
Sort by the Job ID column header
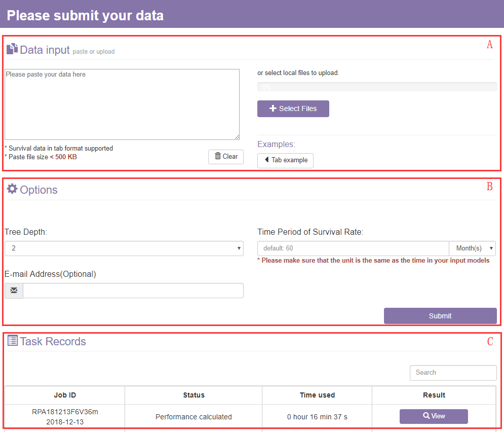tap(65, 395)
